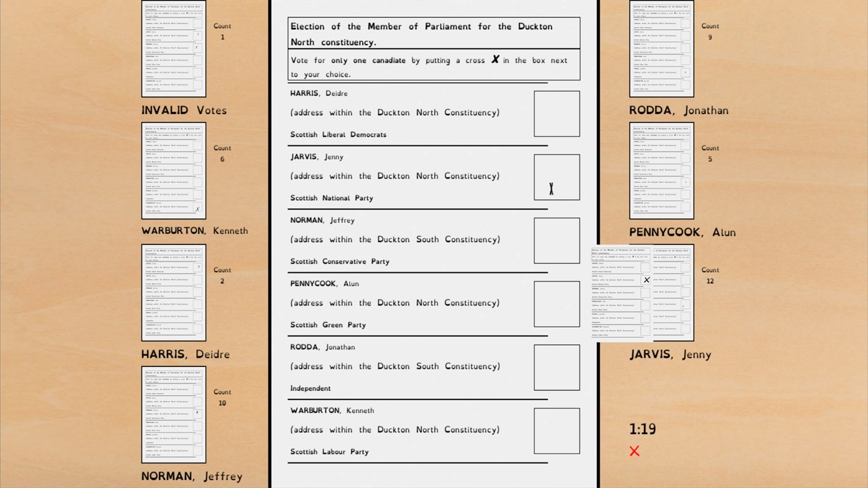The image size is (868, 488).
Task: Click the NORMAN, Jeffrey ballot pile
Action: [x=174, y=414]
